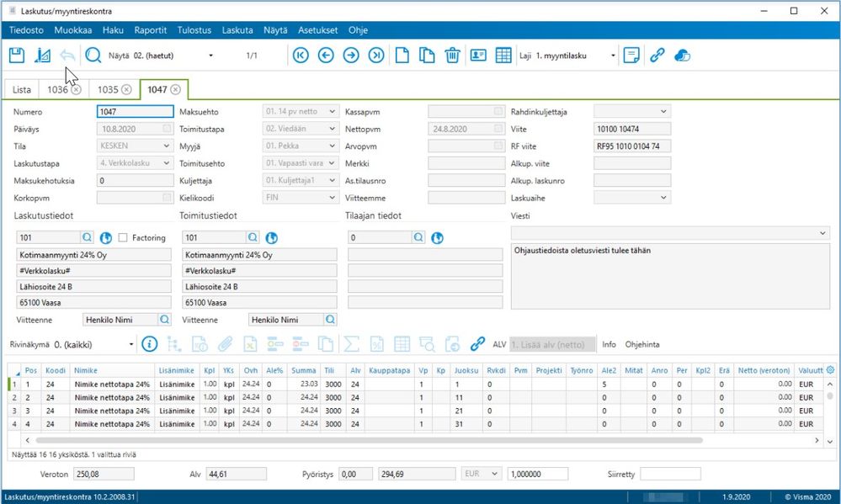This screenshot has width=841, height=504.
Task: Click the Info button above the grid
Action: tap(609, 344)
